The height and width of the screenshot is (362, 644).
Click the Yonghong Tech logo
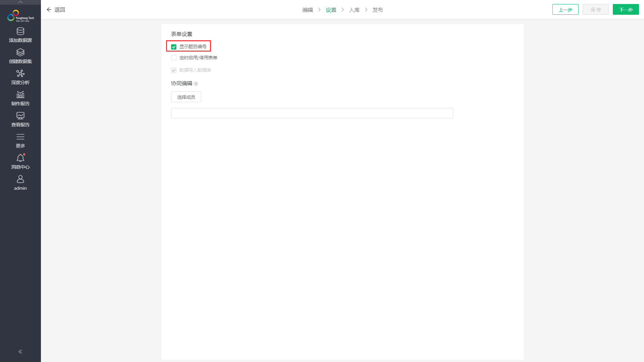(20, 16)
